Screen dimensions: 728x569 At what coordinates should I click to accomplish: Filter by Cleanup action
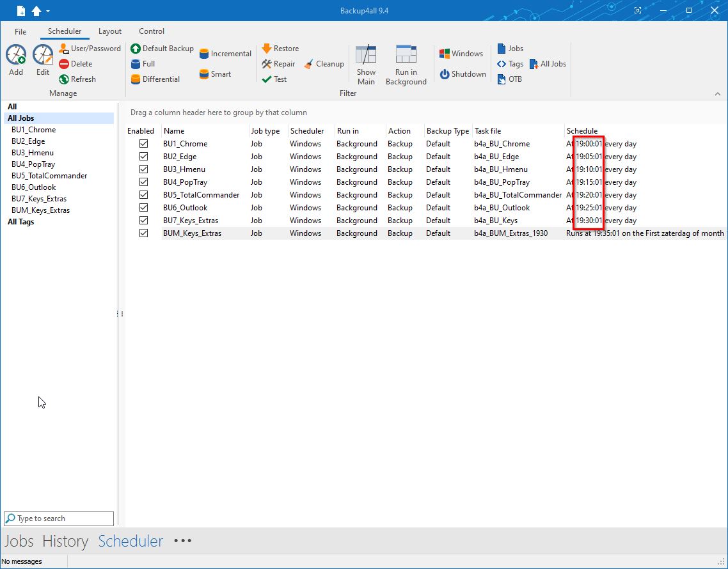[x=324, y=63]
